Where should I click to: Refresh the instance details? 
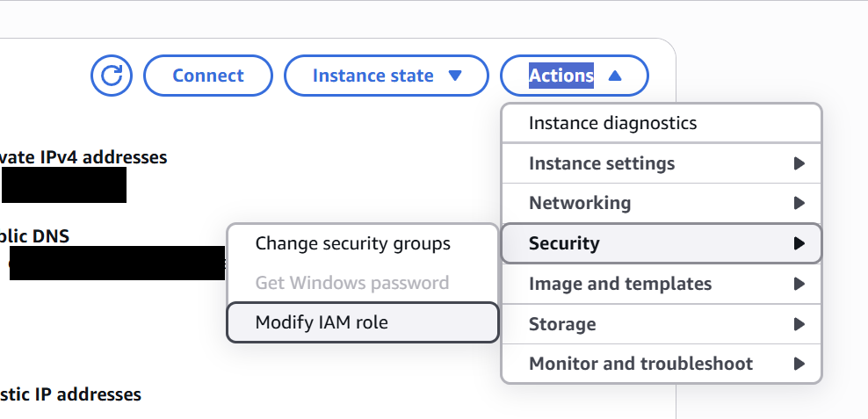click(112, 76)
